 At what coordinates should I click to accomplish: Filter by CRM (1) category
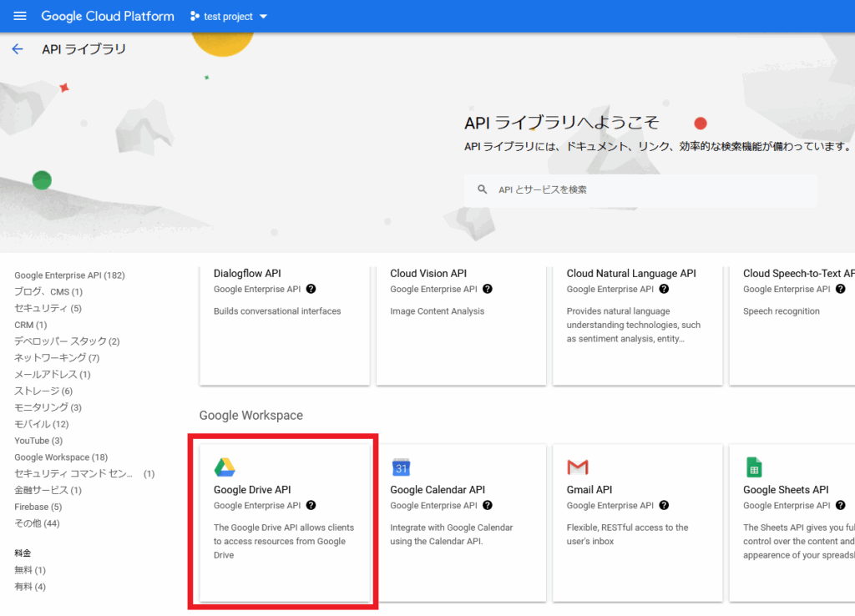pos(31,325)
